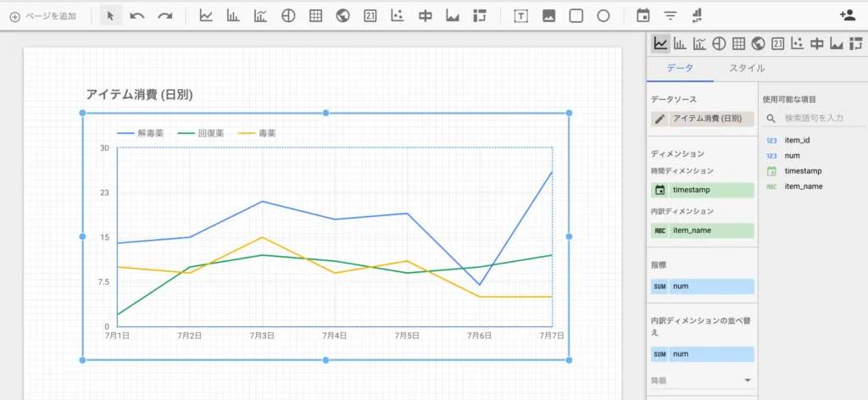The image size is (868, 400).
Task: Activate the selection arrow tool
Action: (110, 16)
